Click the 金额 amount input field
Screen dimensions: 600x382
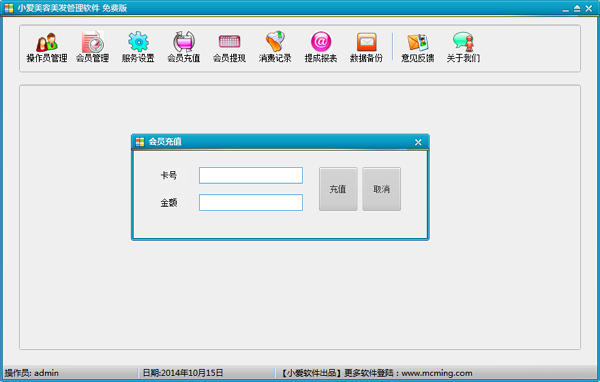tap(251, 202)
